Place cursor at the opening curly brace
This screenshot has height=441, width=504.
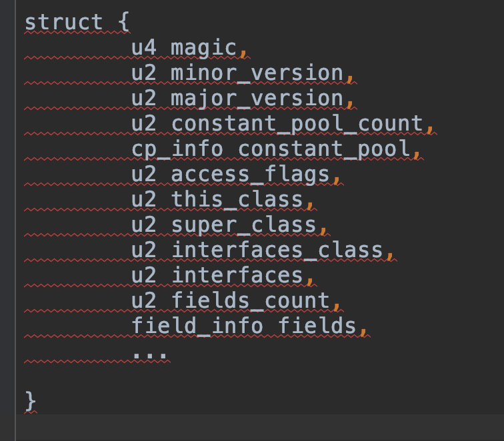pos(124,22)
